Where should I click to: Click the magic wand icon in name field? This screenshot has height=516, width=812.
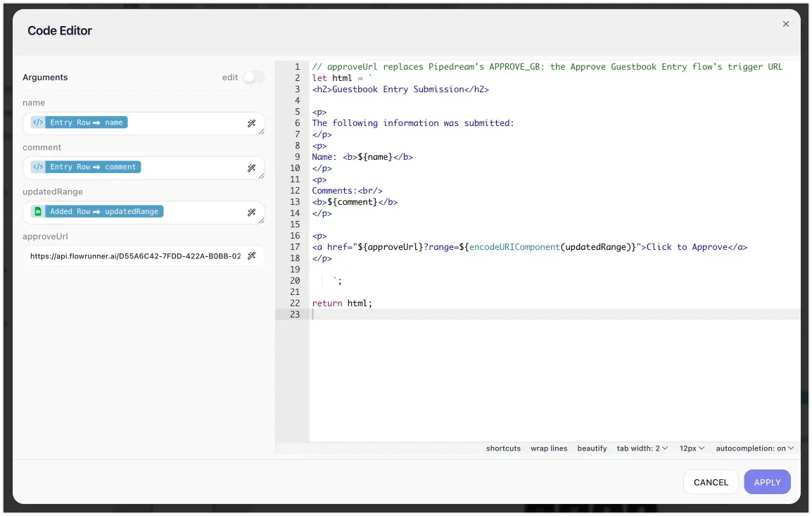click(x=252, y=123)
